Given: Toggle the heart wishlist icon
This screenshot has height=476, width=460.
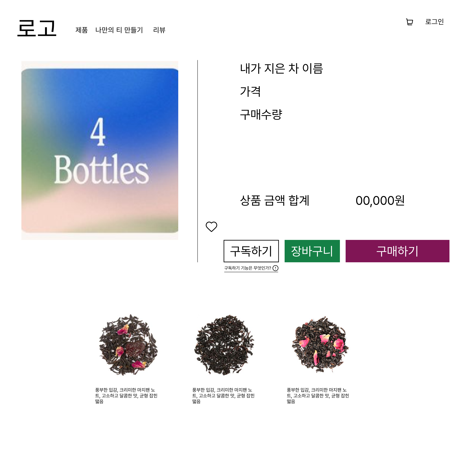Looking at the screenshot, I should point(211,227).
